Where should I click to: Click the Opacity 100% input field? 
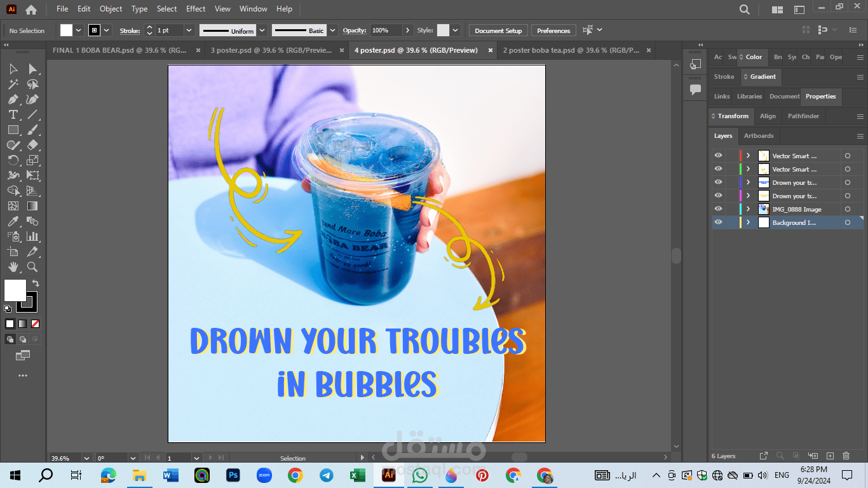386,30
